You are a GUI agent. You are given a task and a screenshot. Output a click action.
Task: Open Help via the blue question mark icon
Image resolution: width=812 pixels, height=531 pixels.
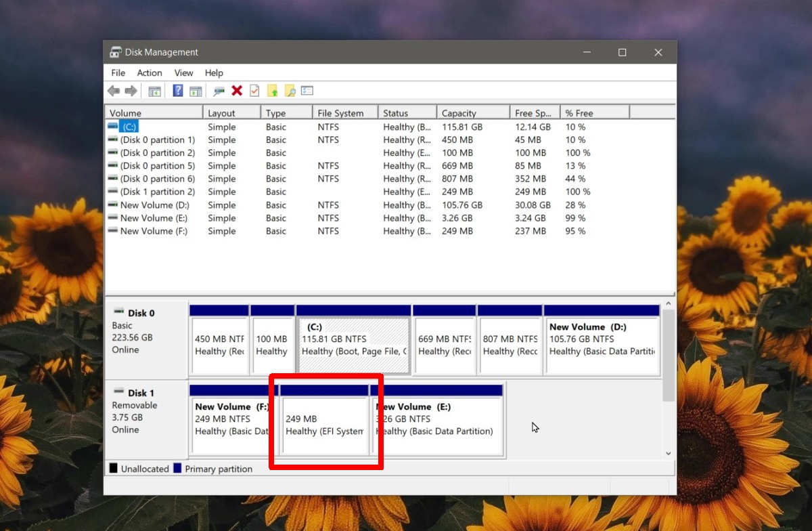[x=178, y=91]
